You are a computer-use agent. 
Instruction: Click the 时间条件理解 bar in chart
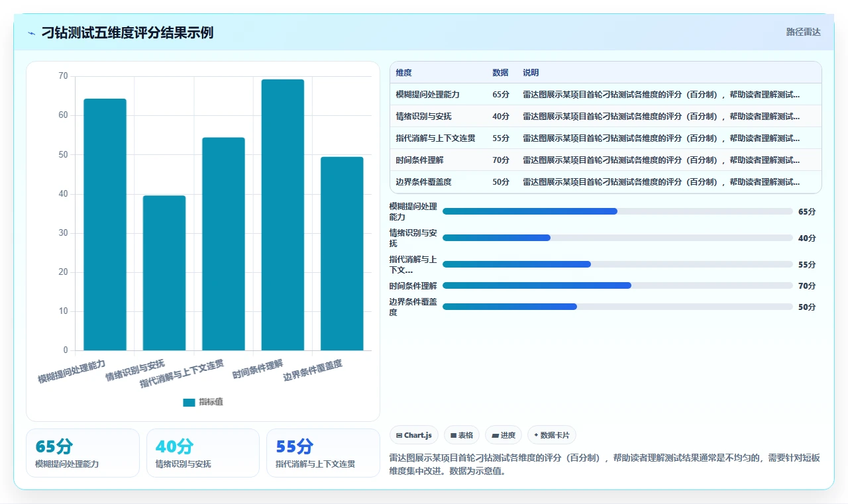pyautogui.click(x=283, y=215)
